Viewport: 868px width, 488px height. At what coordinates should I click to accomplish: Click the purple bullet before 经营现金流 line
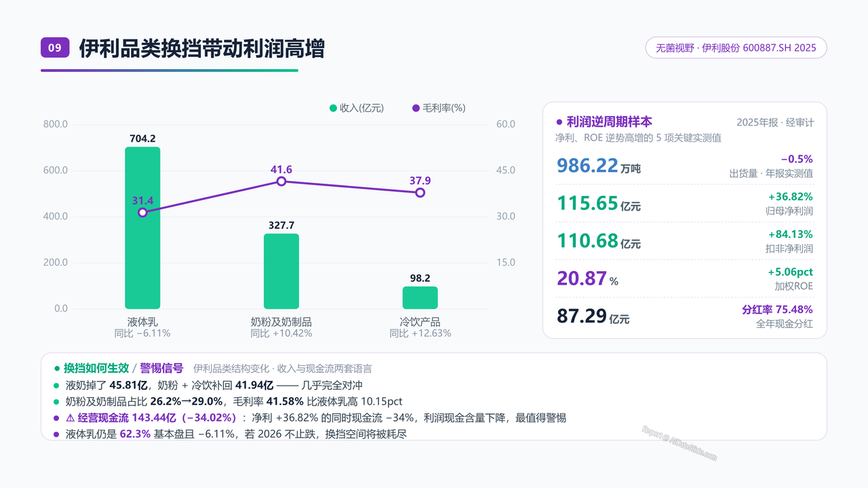(x=56, y=418)
